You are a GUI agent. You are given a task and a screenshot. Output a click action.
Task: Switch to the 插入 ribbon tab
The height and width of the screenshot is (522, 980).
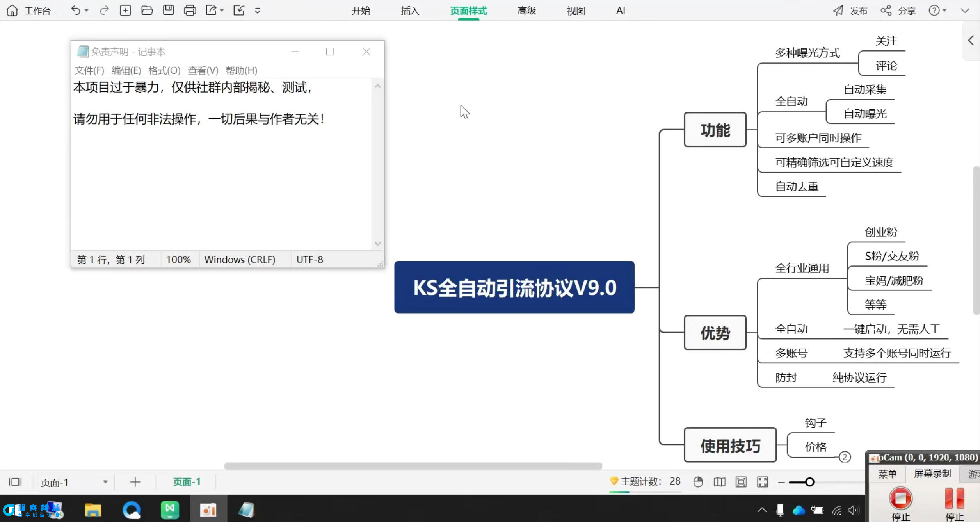(x=409, y=11)
